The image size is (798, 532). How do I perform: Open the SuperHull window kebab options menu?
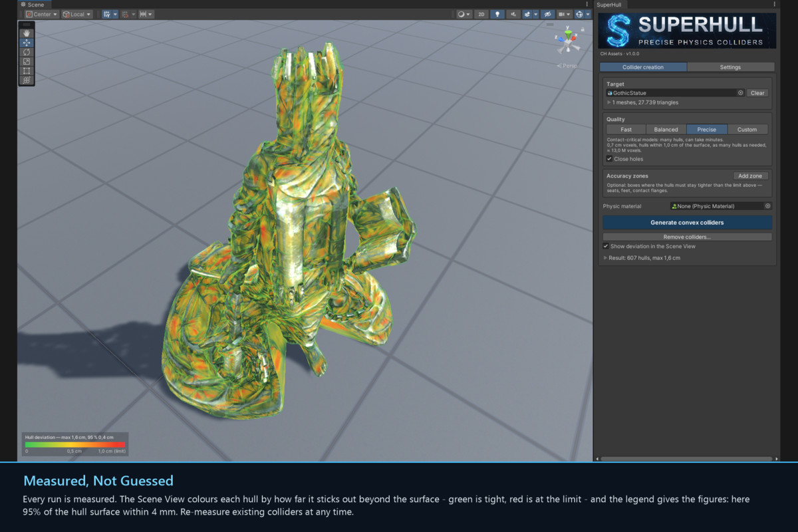click(x=775, y=4)
